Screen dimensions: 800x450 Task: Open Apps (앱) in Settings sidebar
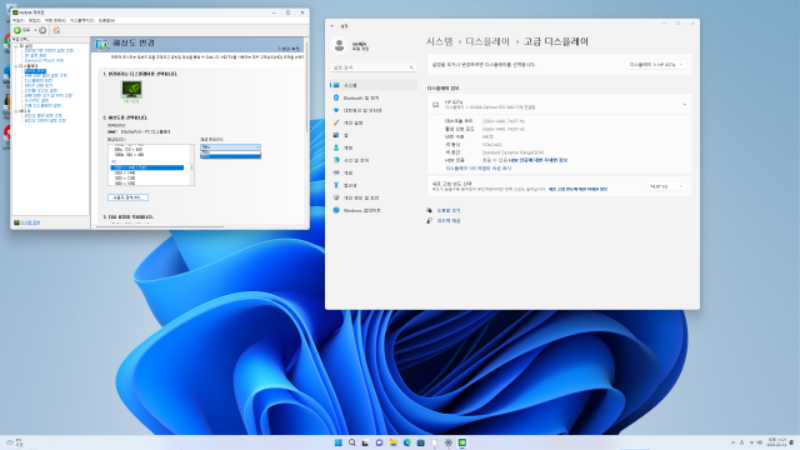tap(373, 135)
